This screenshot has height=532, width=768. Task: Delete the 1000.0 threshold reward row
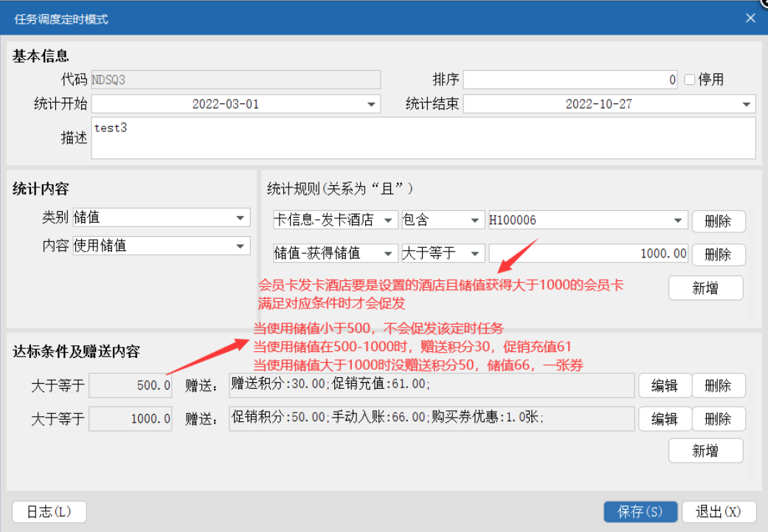pyautogui.click(x=718, y=419)
